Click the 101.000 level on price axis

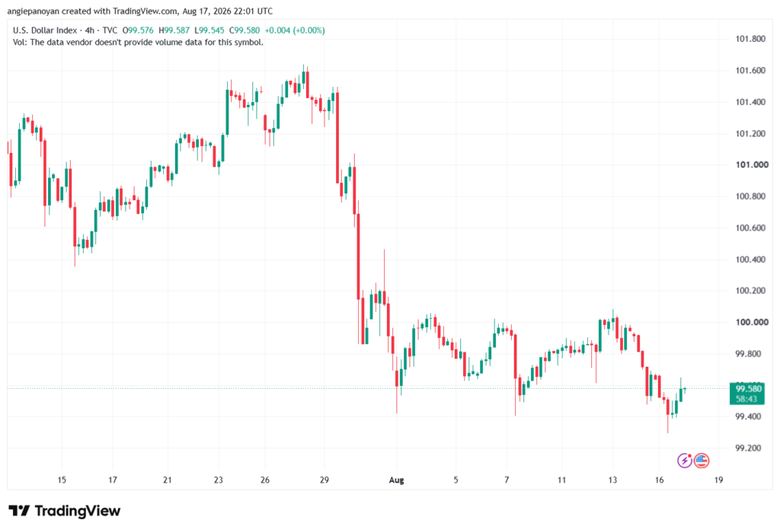pos(752,164)
